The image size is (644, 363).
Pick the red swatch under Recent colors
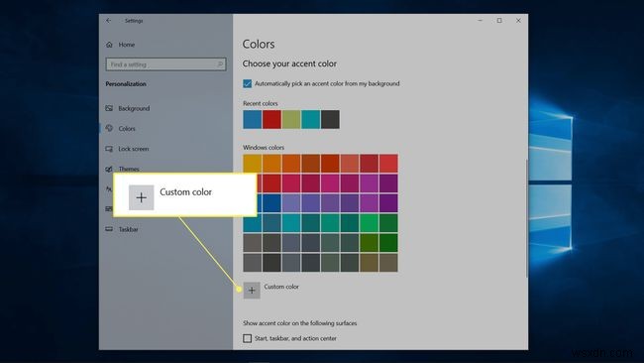(271, 119)
